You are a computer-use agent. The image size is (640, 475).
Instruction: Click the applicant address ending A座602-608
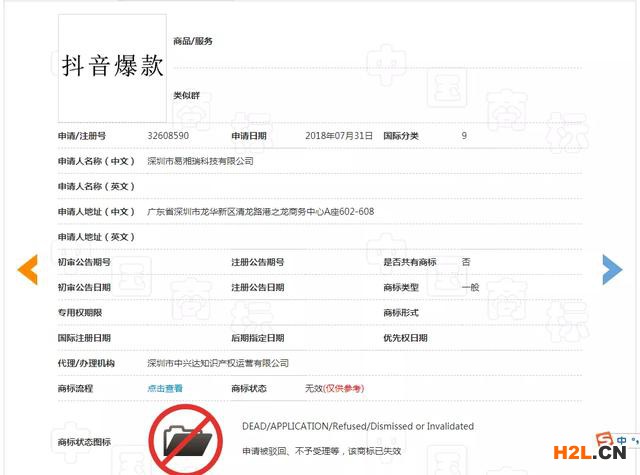point(260,212)
